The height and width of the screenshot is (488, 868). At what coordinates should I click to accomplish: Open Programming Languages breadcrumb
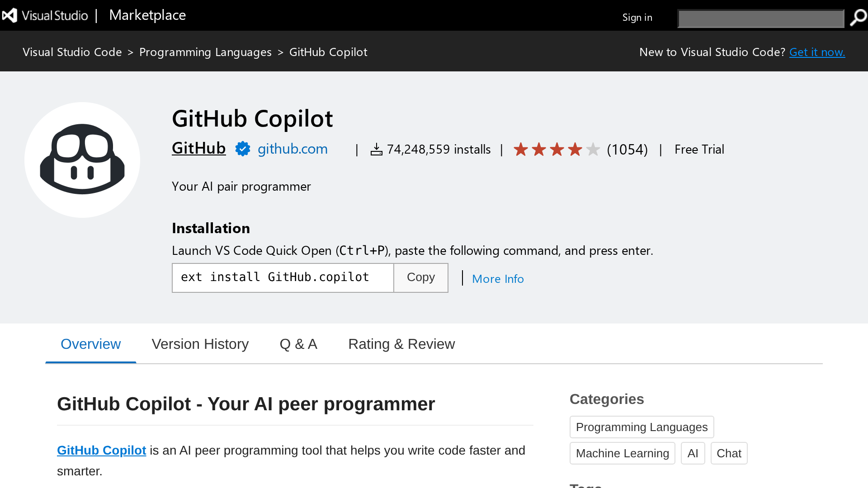pyautogui.click(x=205, y=52)
